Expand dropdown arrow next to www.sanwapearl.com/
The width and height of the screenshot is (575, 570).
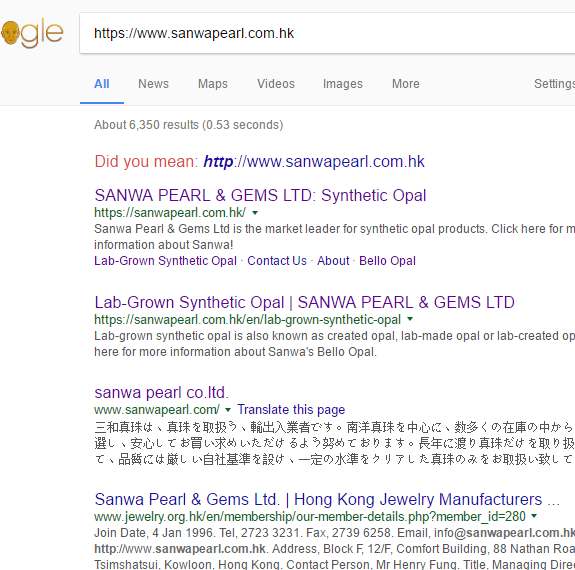pos(228,409)
